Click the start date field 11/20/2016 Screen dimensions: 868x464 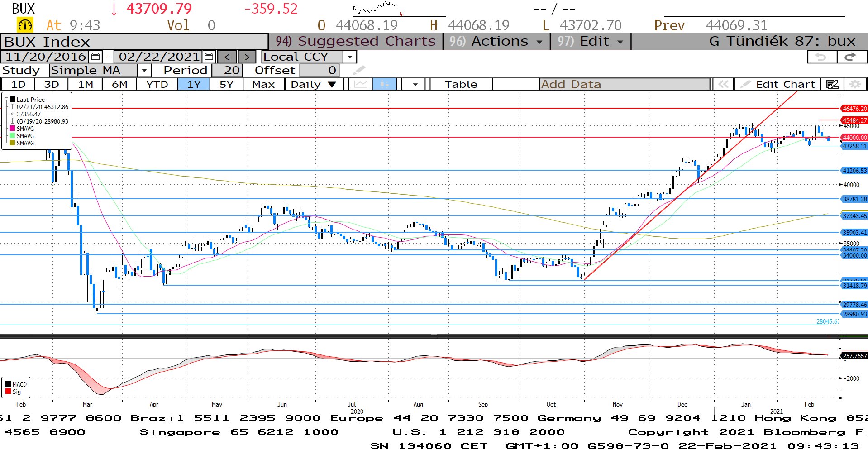pos(46,57)
